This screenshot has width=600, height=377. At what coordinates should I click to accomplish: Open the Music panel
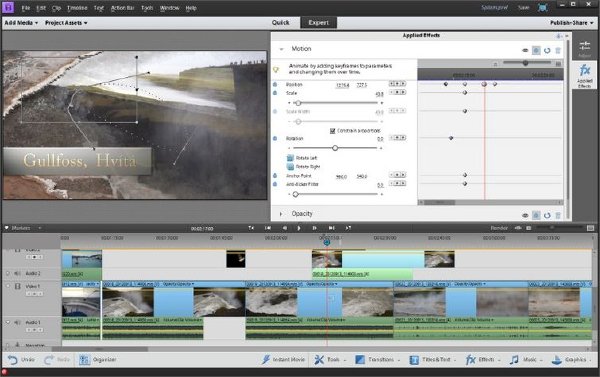pyautogui.click(x=525, y=360)
